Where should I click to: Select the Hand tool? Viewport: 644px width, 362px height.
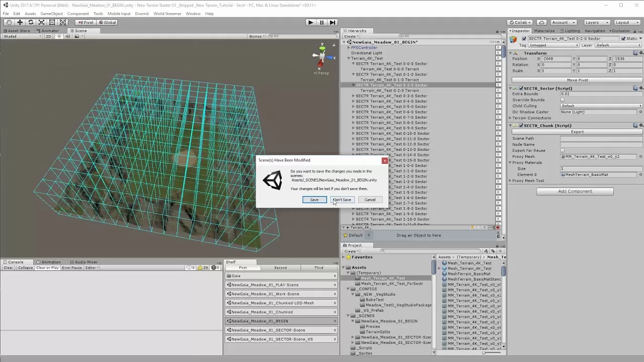tap(9, 22)
